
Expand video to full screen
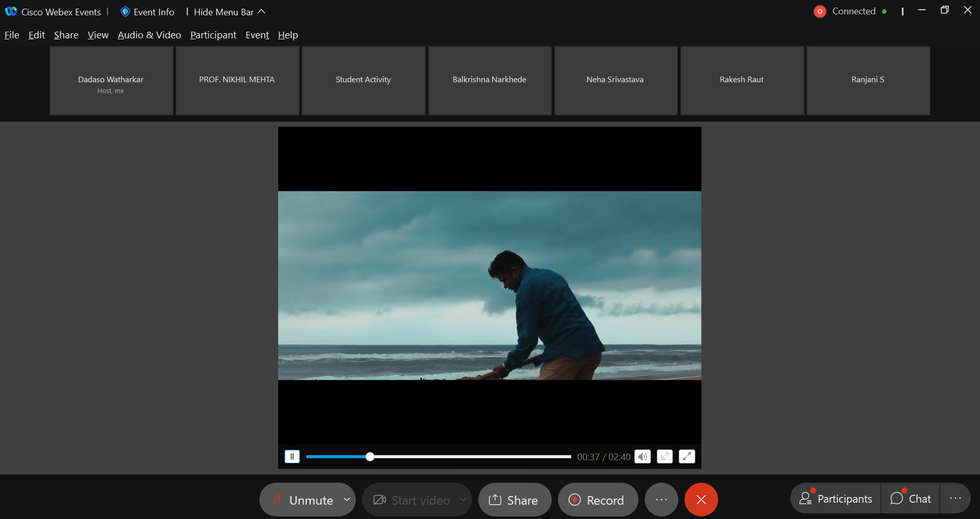[x=687, y=457]
